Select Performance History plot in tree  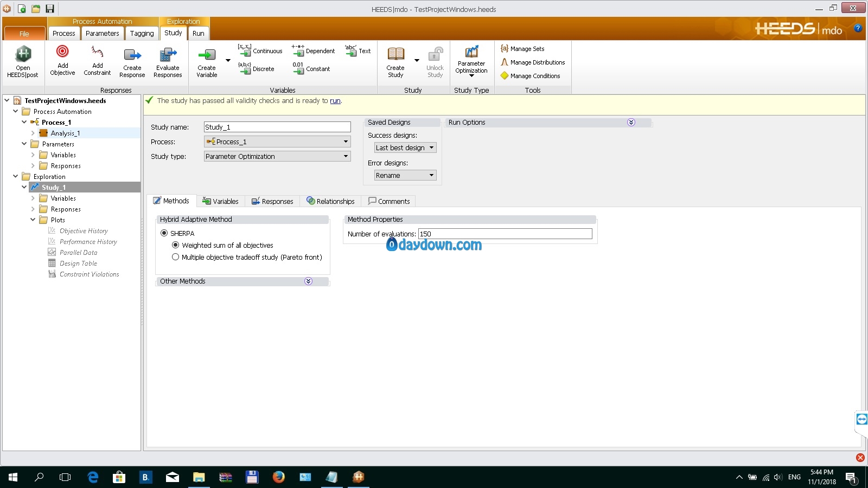(x=88, y=242)
